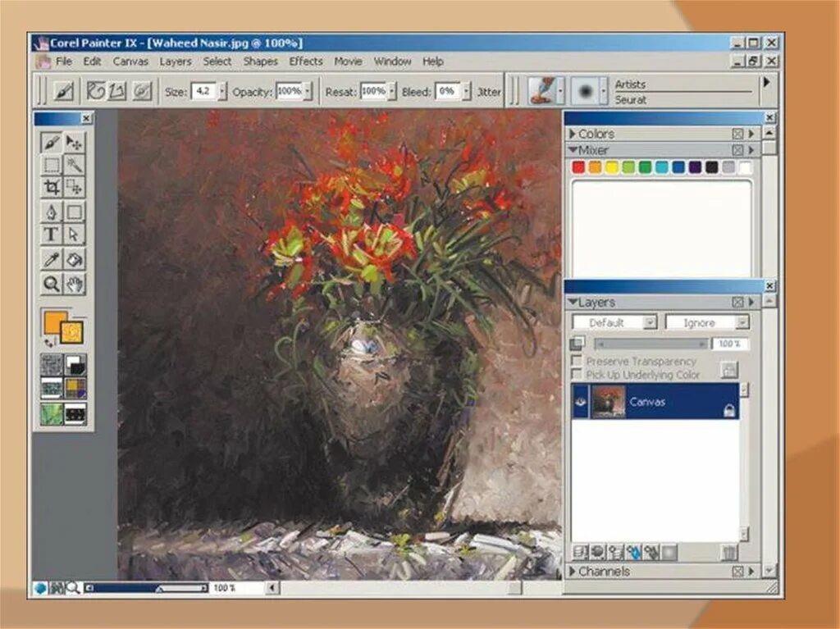
Task: Open the File menu
Action: [64, 61]
